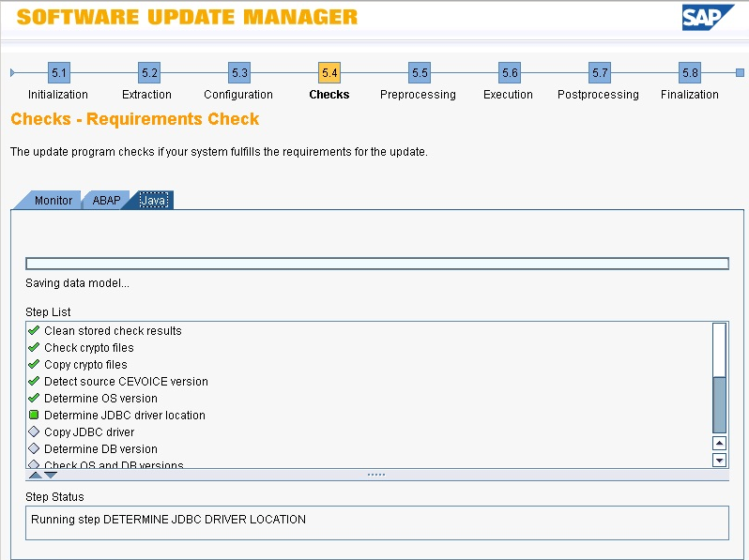Click the highlighted 5.4 Checks step icon
Image resolution: width=749 pixels, height=560 pixels.
pos(329,73)
